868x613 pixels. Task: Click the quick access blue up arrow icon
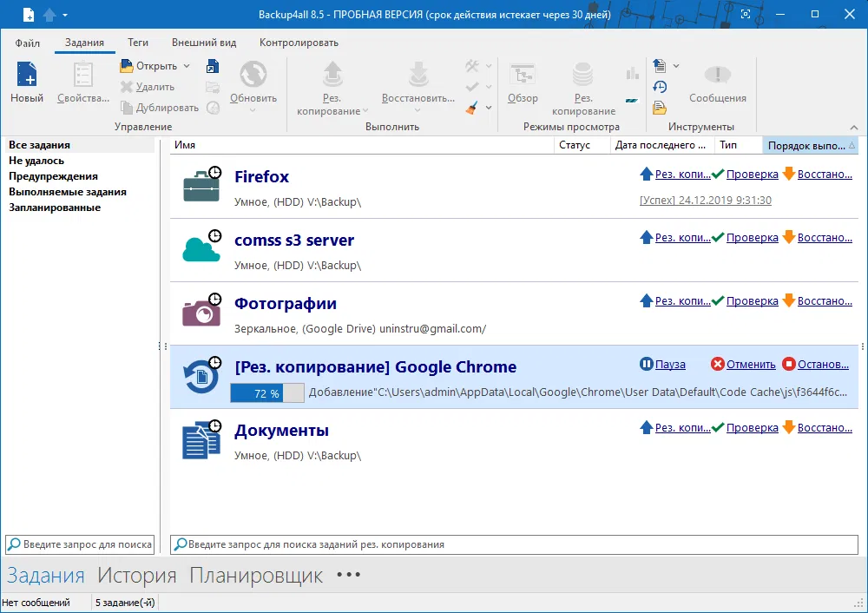click(49, 15)
